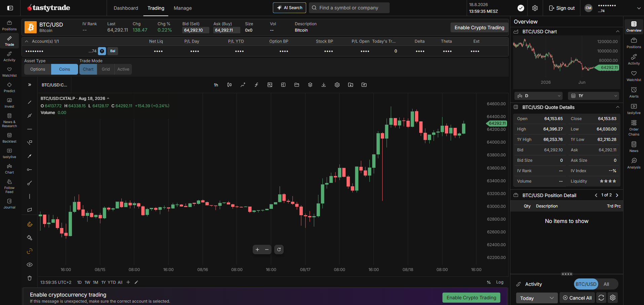This screenshot has height=305, width=644.
Task: Click the green Enable Crypto Trading button
Action: [471, 298]
